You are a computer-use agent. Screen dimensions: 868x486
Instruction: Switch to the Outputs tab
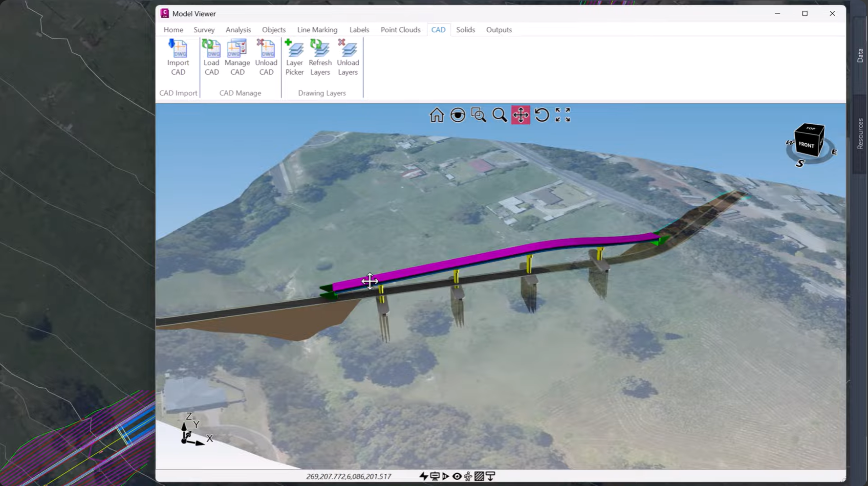coord(499,30)
